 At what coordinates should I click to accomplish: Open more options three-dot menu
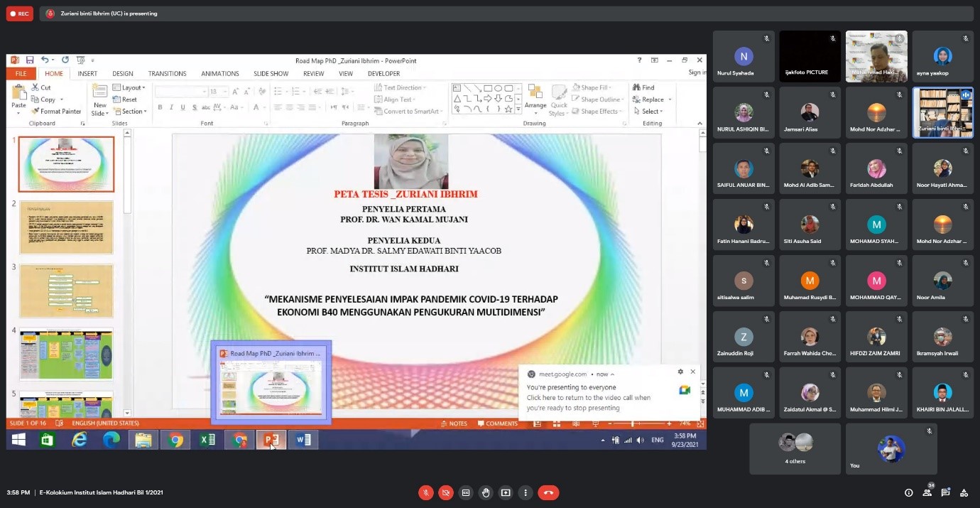coord(526,492)
